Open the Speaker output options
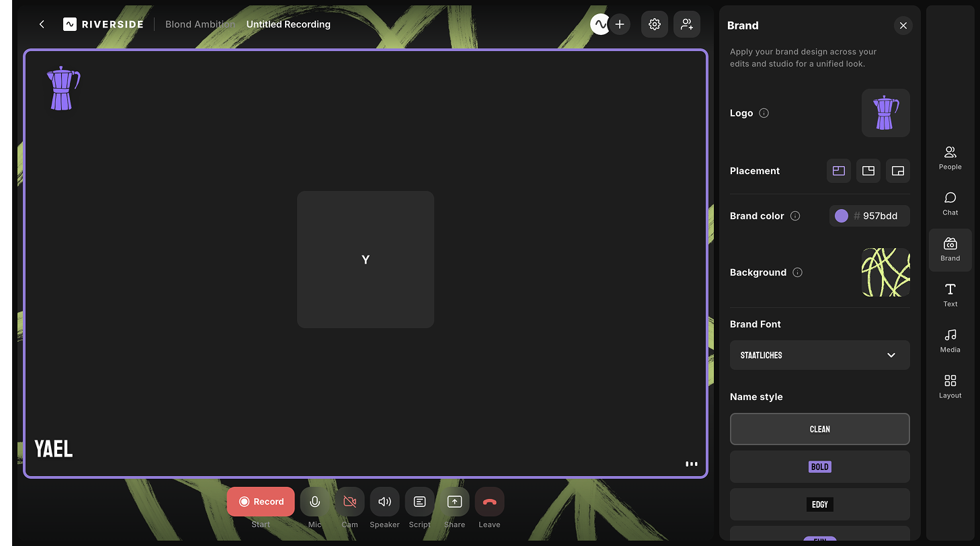The width and height of the screenshot is (980, 546). point(384,502)
